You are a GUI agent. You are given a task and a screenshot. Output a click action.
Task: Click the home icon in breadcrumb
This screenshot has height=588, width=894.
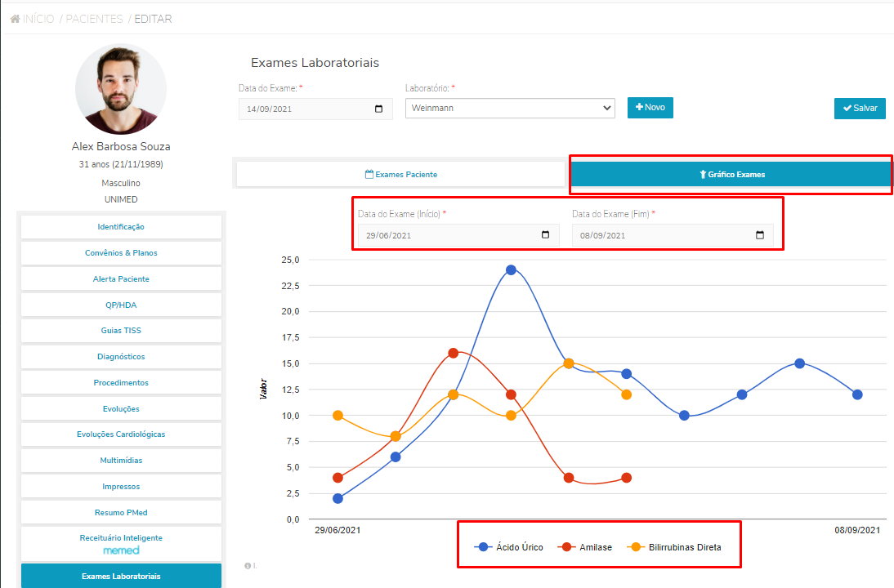(x=16, y=19)
